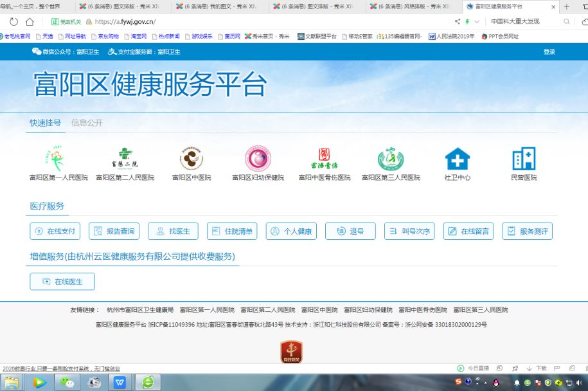The image size is (588, 391).
Task: Open the 找医生 button
Action: [x=173, y=231]
